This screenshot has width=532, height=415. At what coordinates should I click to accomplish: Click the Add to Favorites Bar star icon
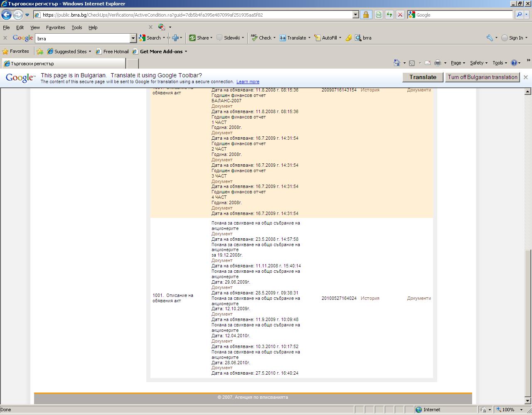point(40,52)
